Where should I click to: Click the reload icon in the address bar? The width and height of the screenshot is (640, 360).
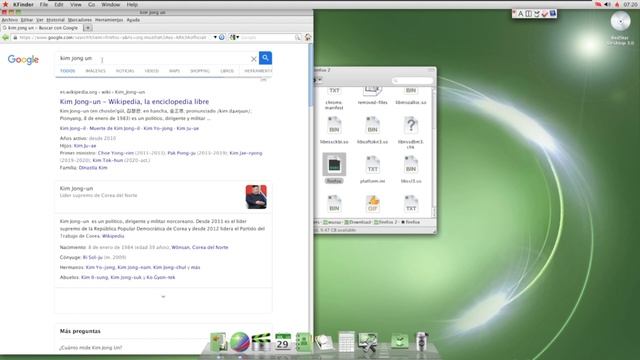[x=222, y=37]
